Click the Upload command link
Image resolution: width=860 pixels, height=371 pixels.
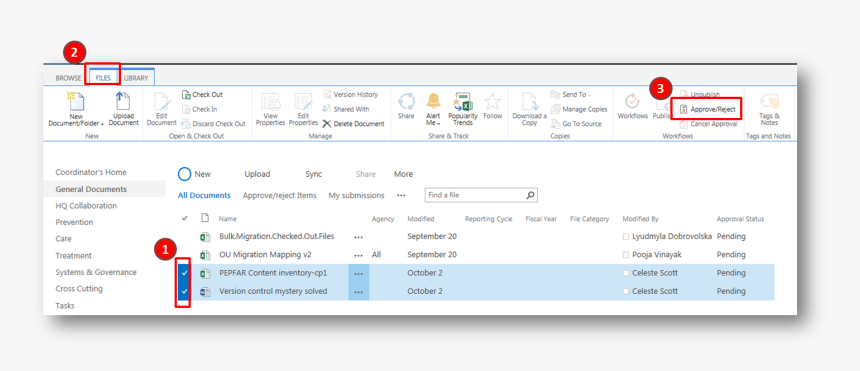(257, 174)
